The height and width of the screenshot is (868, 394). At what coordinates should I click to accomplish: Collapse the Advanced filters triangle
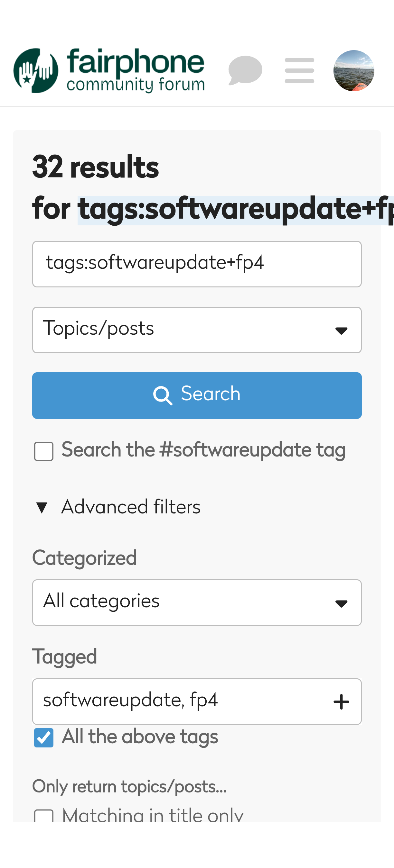pyautogui.click(x=42, y=507)
